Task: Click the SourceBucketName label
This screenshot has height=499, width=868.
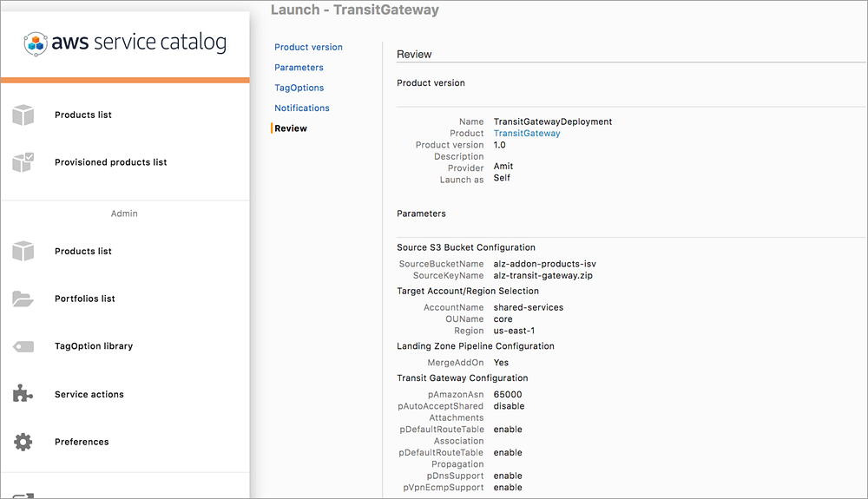Action: tap(441, 264)
